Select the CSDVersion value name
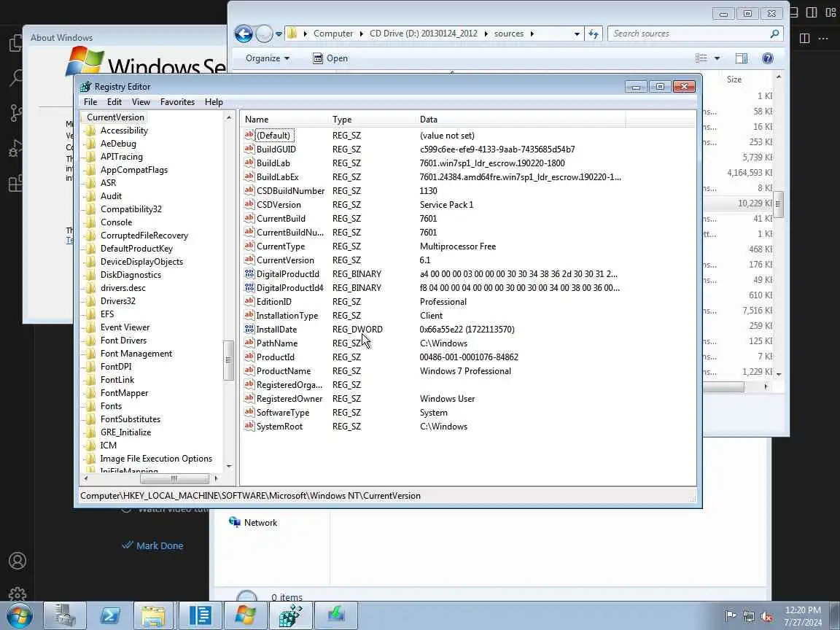This screenshot has width=840, height=630. 279,205
